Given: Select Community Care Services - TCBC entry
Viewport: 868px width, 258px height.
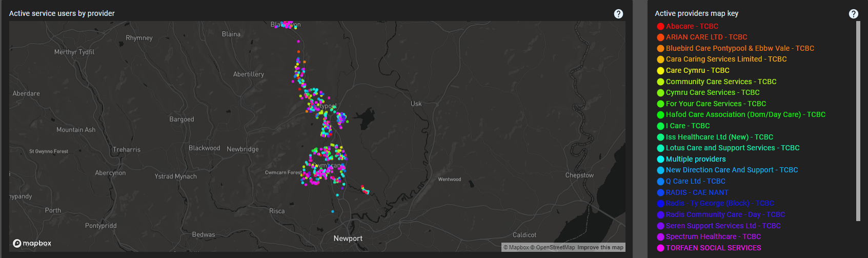Looking at the screenshot, I should [x=721, y=82].
